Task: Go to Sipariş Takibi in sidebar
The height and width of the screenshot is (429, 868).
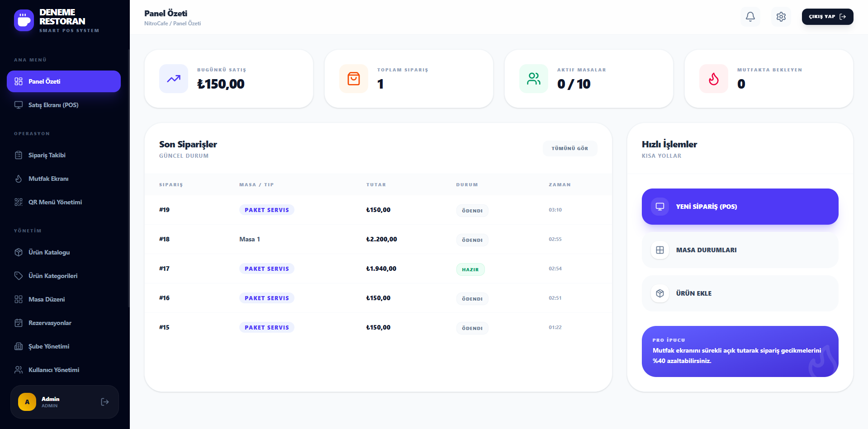Action: 47,155
